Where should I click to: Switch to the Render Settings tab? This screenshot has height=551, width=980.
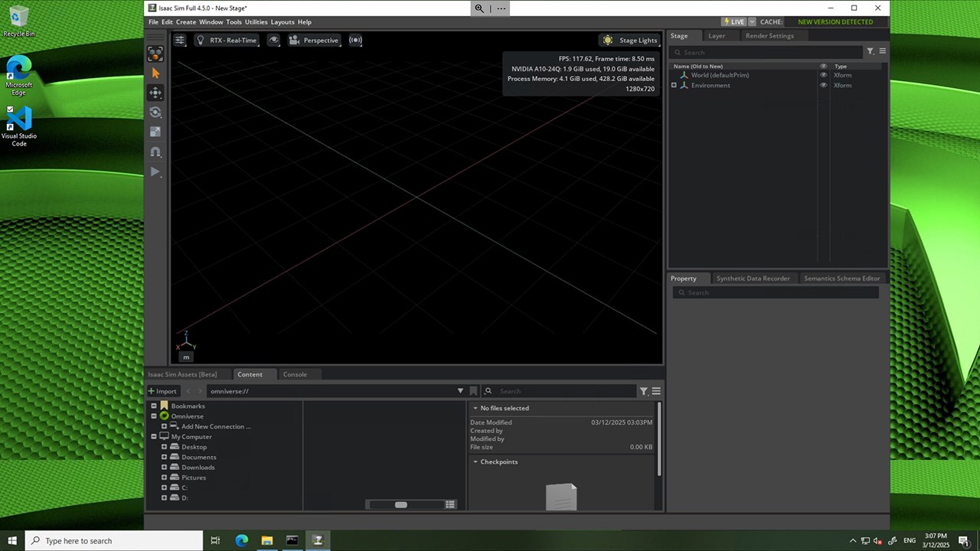pos(769,36)
